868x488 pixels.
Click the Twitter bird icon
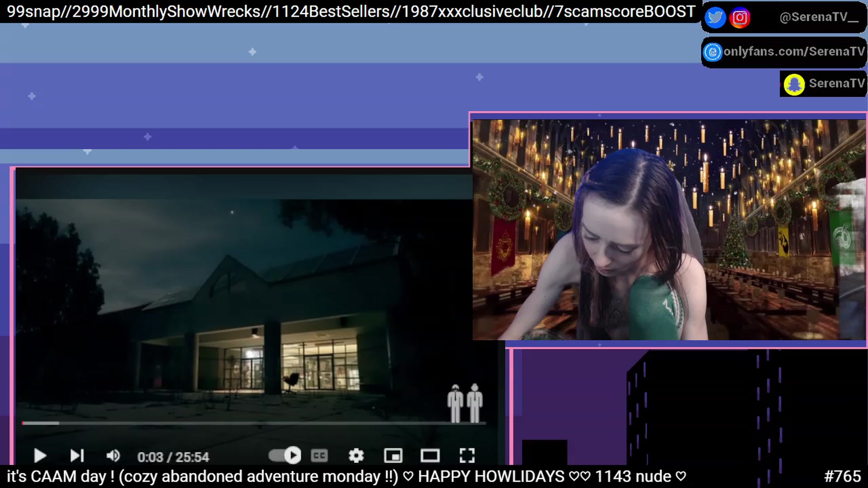pyautogui.click(x=715, y=18)
